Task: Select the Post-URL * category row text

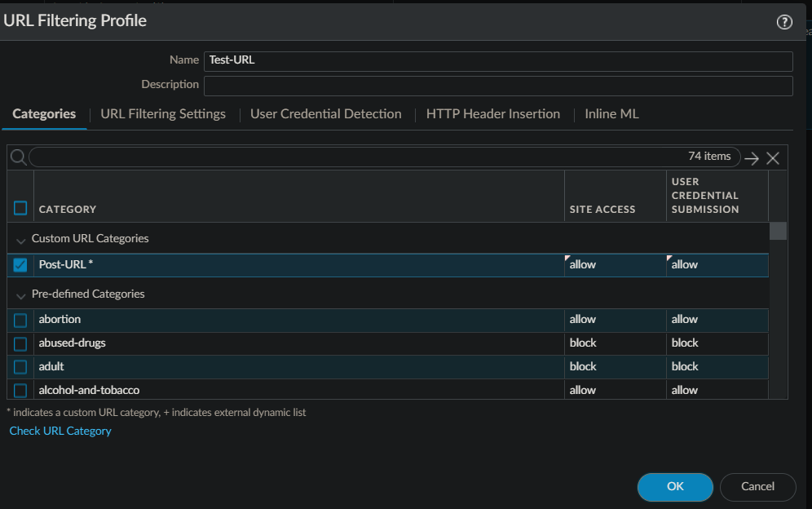Action: coord(66,264)
